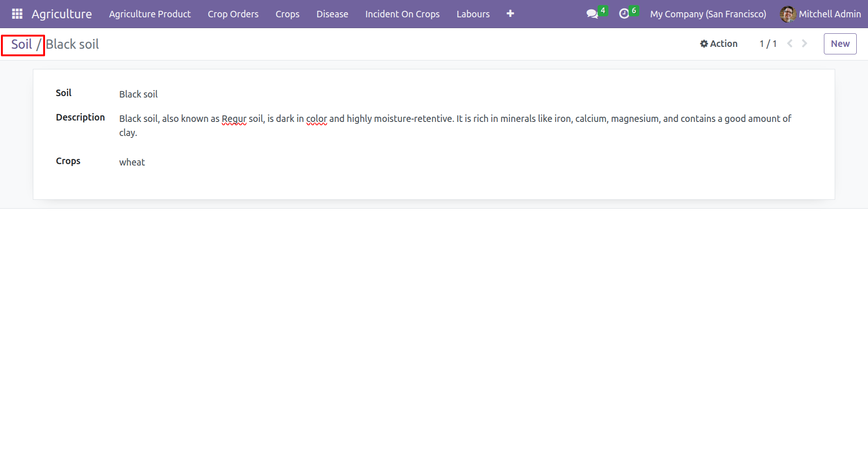Screen dimensions: 868x453
Task: Open the My Company (San Francisco) switcher
Action: [x=708, y=14]
